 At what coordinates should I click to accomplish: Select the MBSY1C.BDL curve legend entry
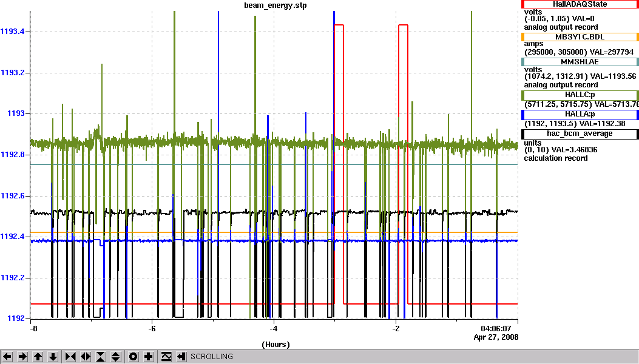(580, 37)
